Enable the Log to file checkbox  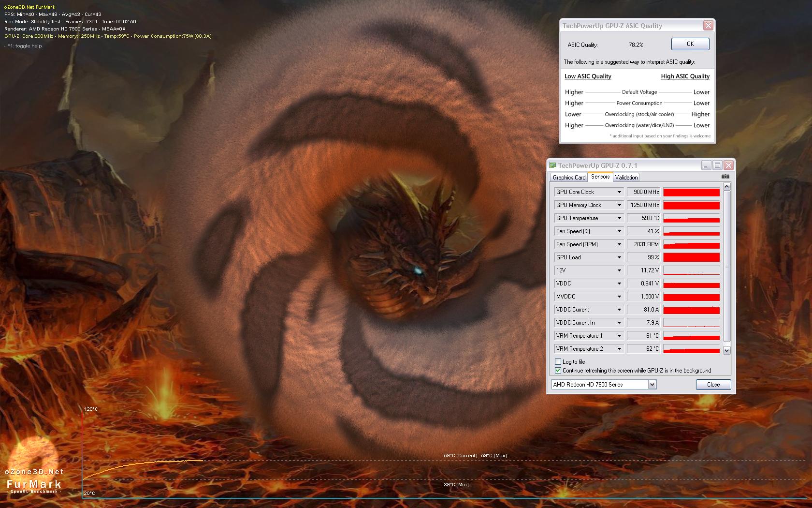tap(558, 362)
